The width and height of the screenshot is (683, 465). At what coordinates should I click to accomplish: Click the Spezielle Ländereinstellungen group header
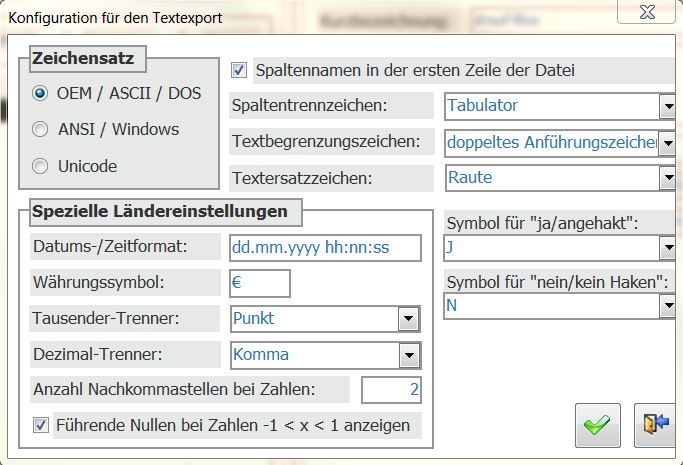160,211
